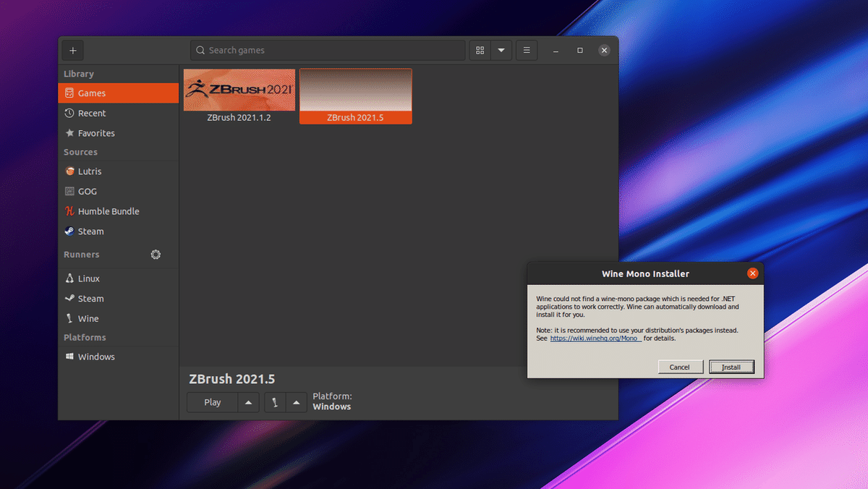
Task: Open the wiki.winehq.org/Mono link
Action: pos(595,338)
